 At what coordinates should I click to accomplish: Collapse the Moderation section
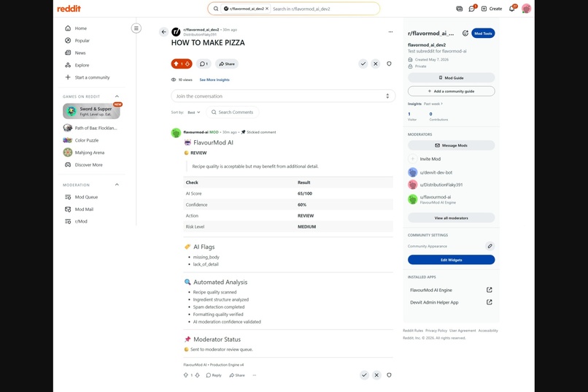[117, 185]
